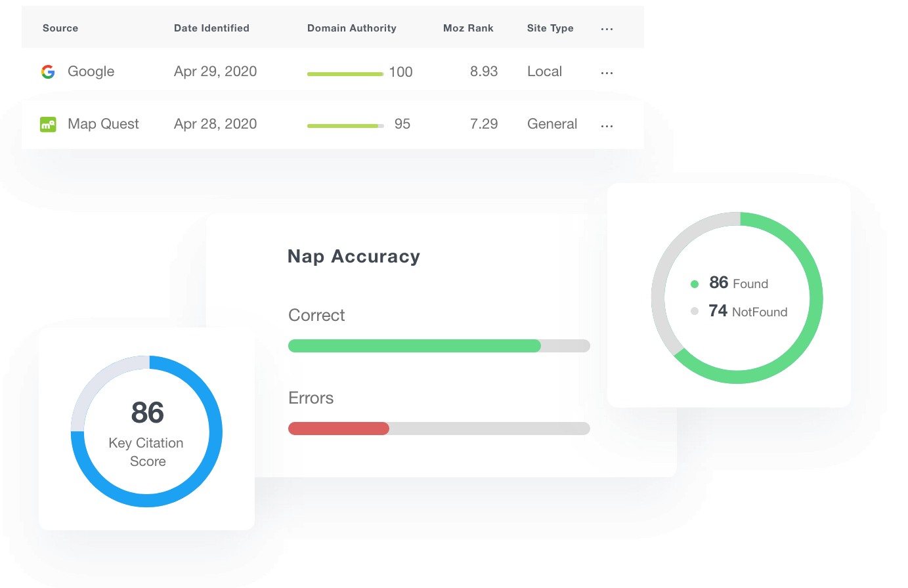This screenshot has height=588, width=908.
Task: Sort by Moz Rank column header
Action: [468, 28]
